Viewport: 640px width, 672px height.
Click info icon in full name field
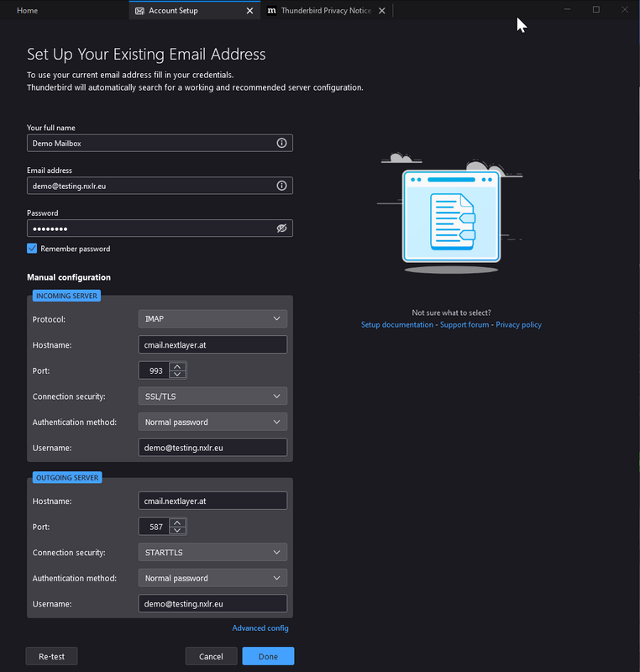tap(281, 143)
